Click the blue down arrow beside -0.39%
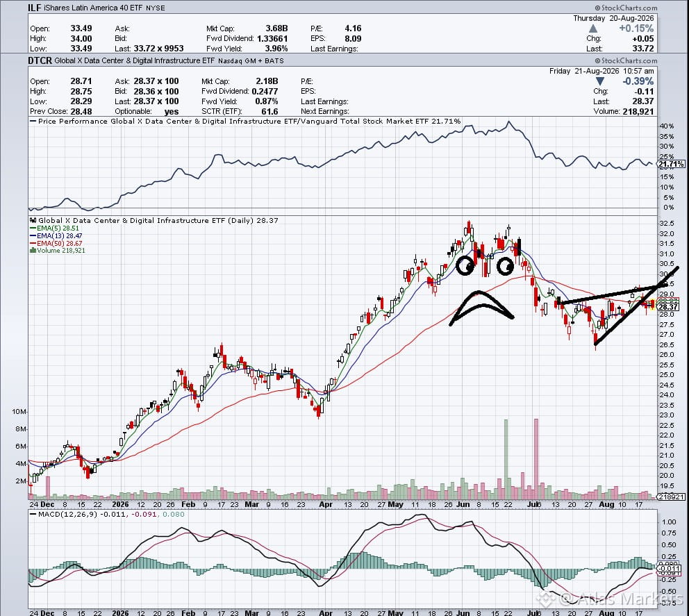689x616 pixels. [x=600, y=81]
